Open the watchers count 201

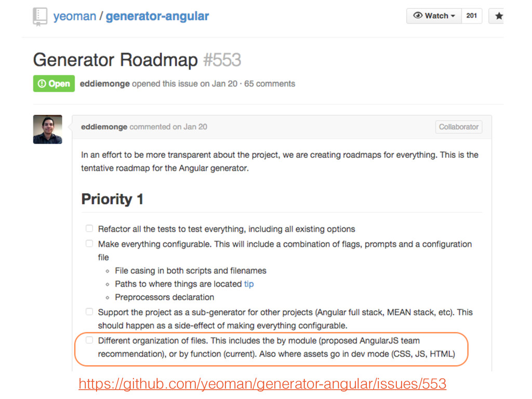[472, 16]
